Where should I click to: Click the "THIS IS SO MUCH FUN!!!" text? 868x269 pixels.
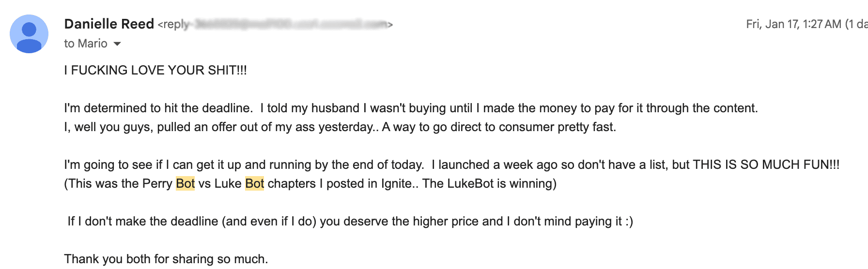[x=766, y=165]
